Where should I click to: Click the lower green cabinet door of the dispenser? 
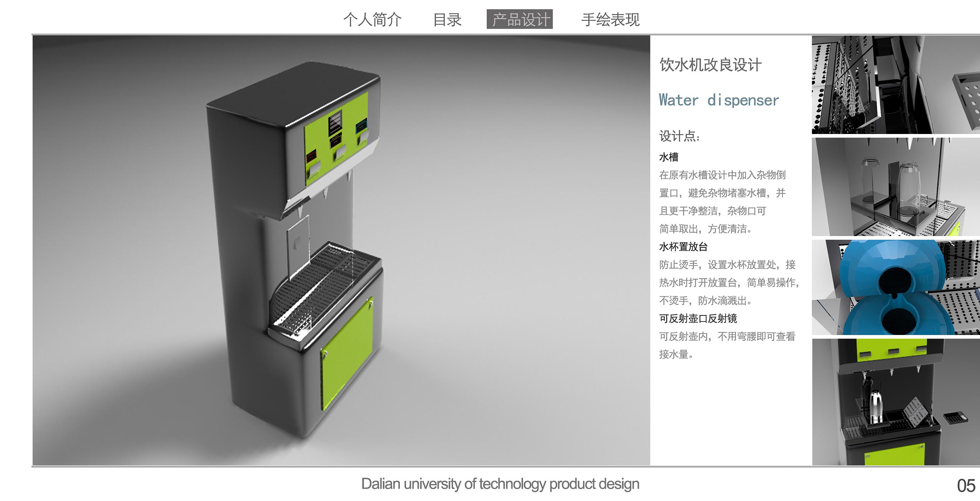click(x=347, y=353)
